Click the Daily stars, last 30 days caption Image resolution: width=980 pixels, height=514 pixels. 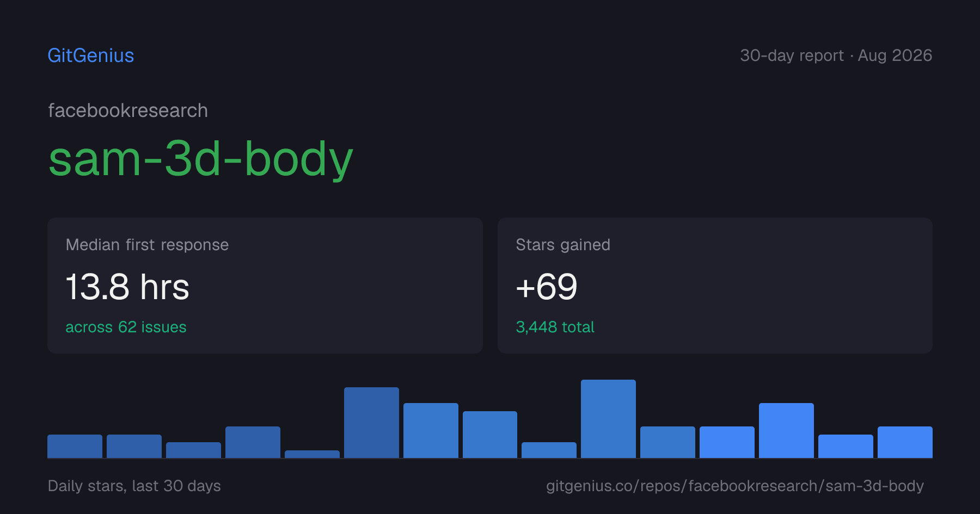tap(134, 486)
